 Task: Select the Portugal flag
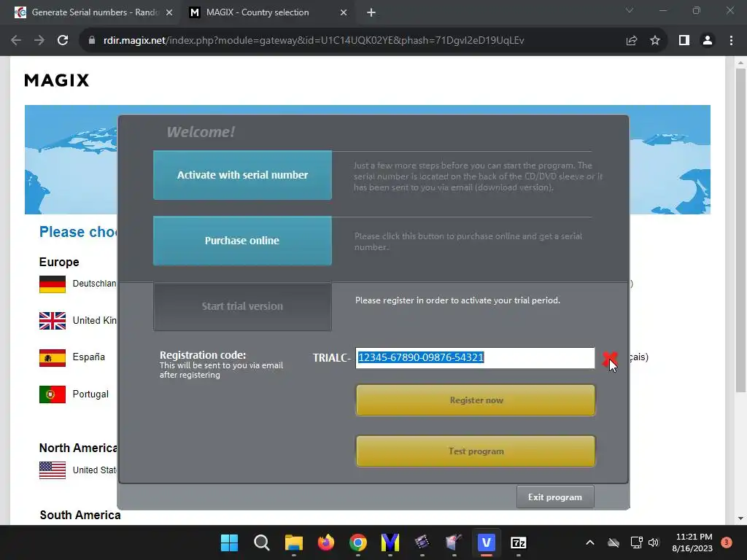pos(53,394)
